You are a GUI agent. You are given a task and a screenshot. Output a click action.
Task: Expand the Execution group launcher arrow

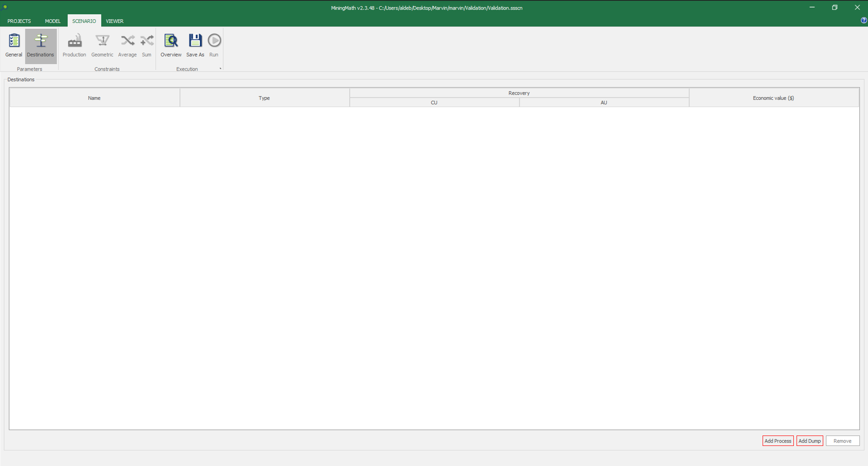[x=220, y=69]
